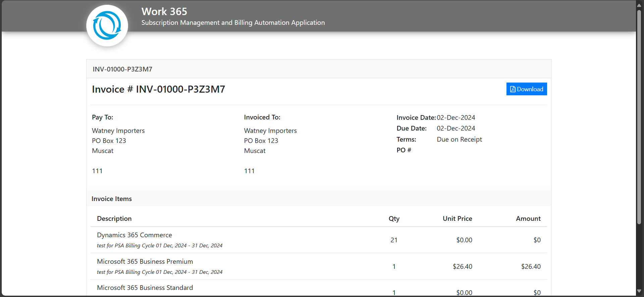This screenshot has width=644, height=297.
Task: Click the quantity 1 for Business Premium
Action: coord(394,266)
